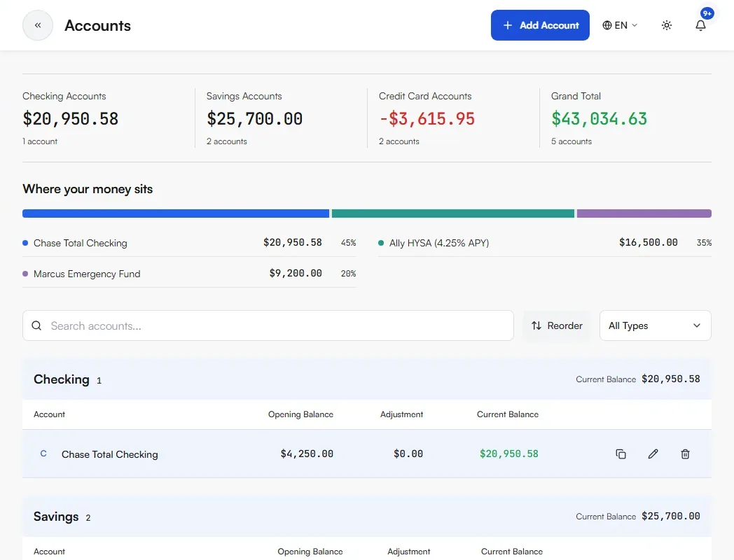
Task: Click "2 accounts" under Credit Card Accounts
Action: [399, 141]
